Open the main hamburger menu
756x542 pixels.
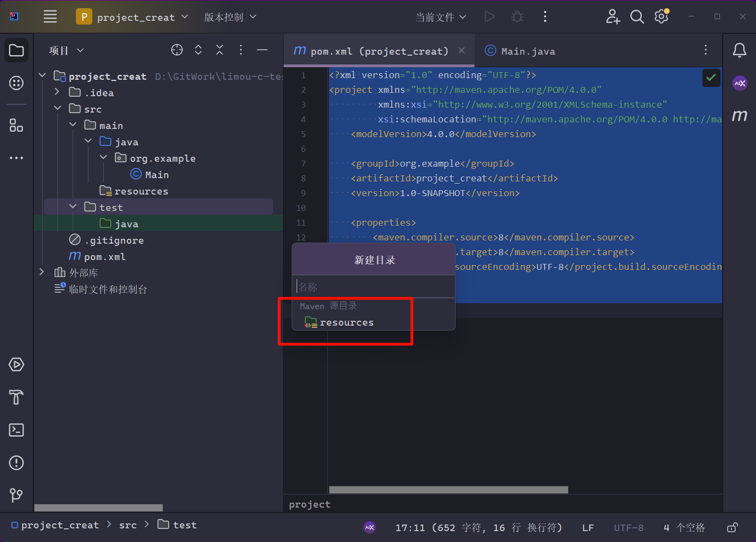pos(50,17)
